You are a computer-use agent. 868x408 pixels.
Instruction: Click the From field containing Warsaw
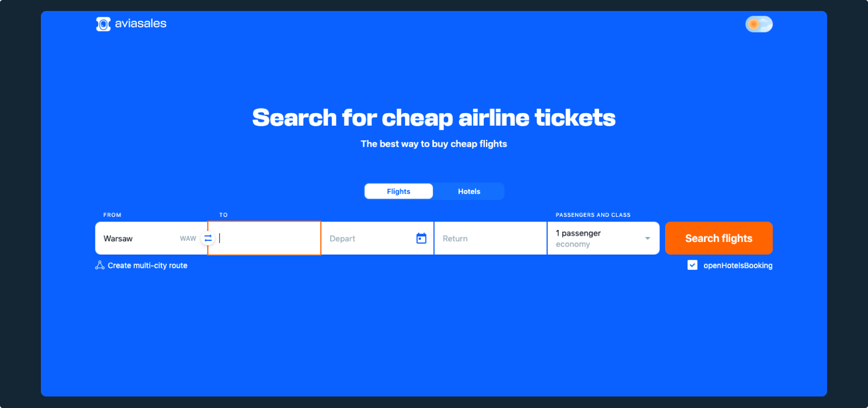[x=136, y=238]
